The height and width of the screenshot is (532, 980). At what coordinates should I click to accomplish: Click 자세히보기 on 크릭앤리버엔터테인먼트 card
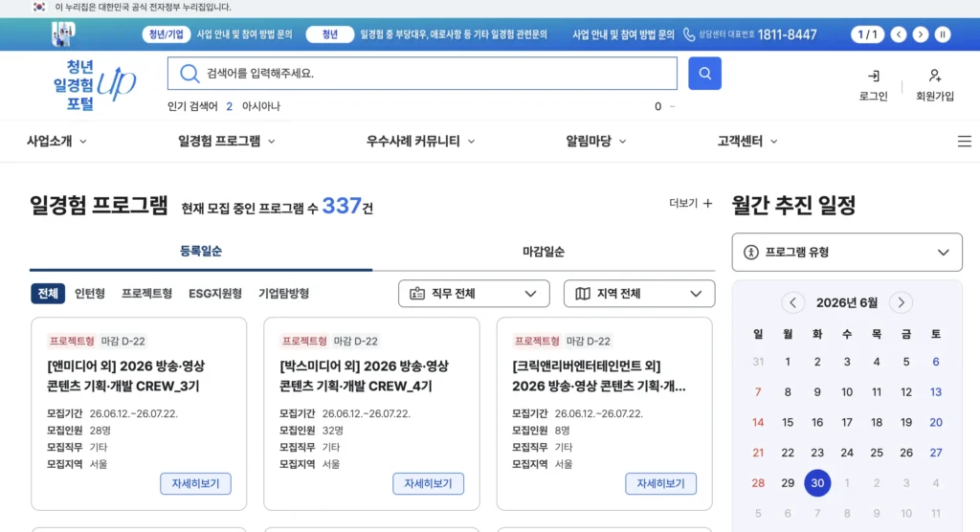coord(660,484)
